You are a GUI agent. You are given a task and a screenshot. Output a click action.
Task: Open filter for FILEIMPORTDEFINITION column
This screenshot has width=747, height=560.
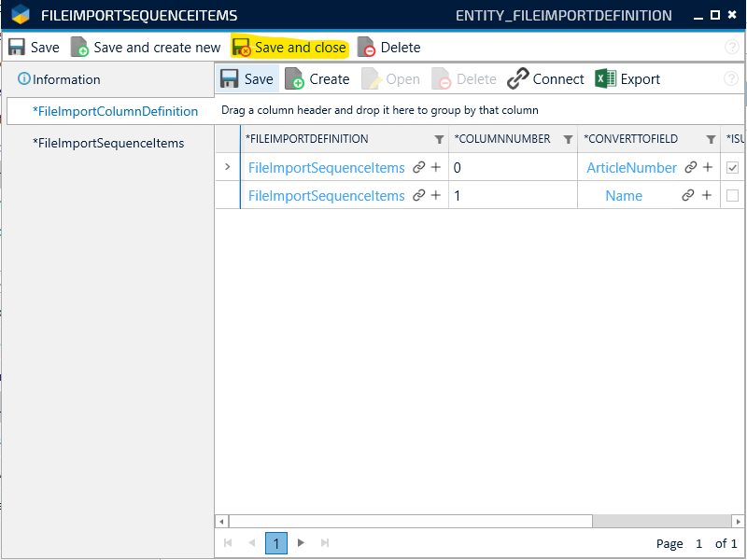pos(439,140)
